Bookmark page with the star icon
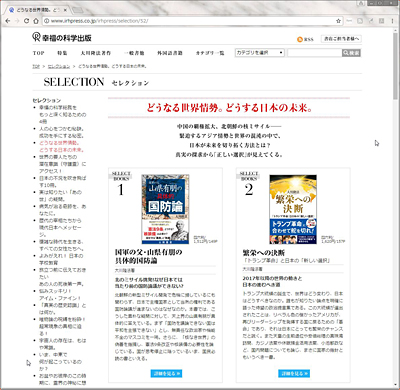 pos(338,21)
